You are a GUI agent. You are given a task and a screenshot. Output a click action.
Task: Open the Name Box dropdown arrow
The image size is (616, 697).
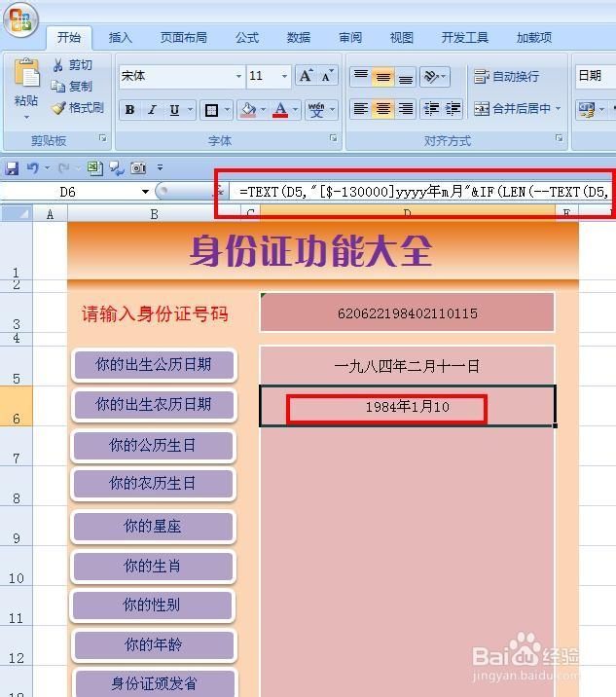145,192
